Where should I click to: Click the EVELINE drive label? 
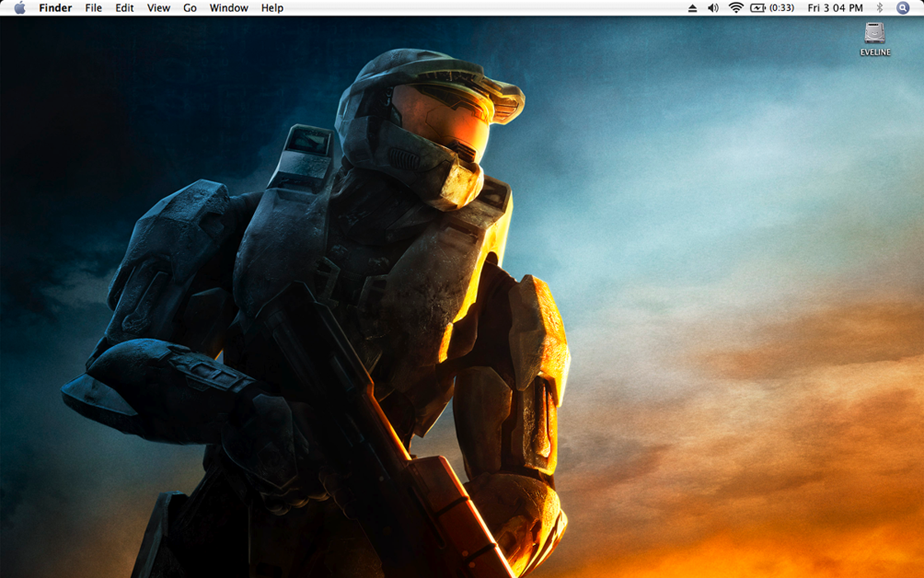[875, 52]
